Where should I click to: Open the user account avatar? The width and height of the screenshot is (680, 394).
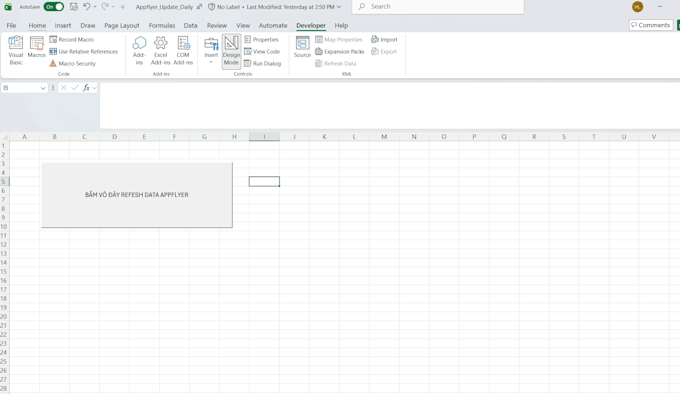coord(638,7)
